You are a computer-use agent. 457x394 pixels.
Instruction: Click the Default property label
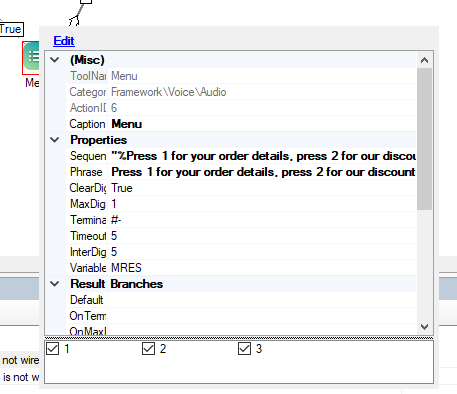tap(87, 300)
